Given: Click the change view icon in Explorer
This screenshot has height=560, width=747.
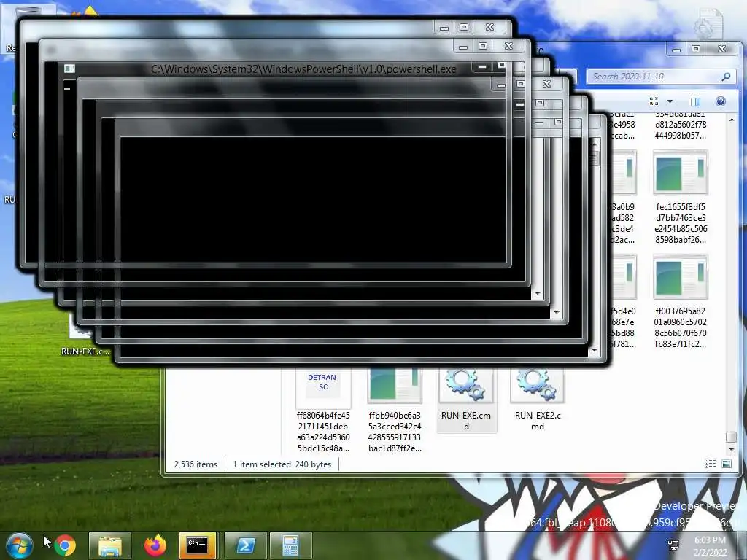Looking at the screenshot, I should point(654,101).
